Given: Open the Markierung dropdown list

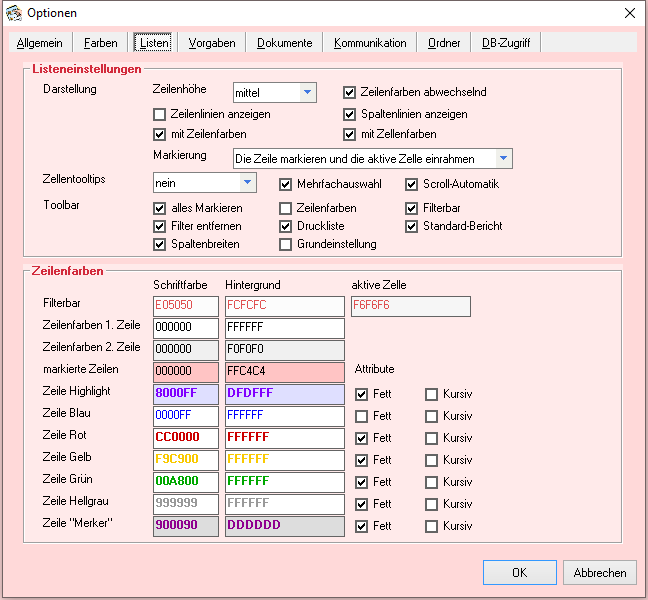Looking at the screenshot, I should point(504,159).
